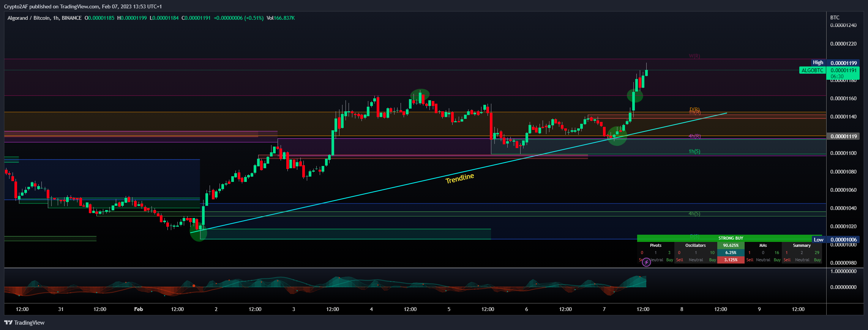Viewport: 868px width, 330px height.
Task: Click the Crypto2AF published caption text
Action: pyautogui.click(x=83, y=6)
